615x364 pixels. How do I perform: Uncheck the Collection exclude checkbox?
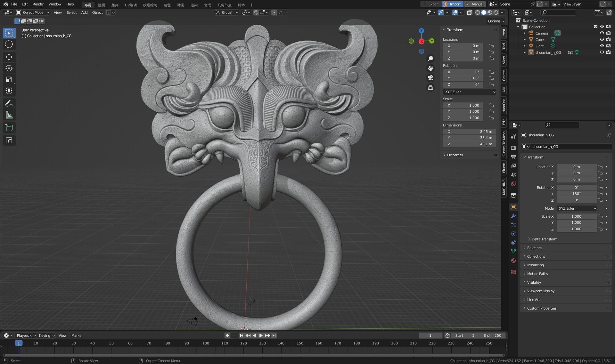596,27
